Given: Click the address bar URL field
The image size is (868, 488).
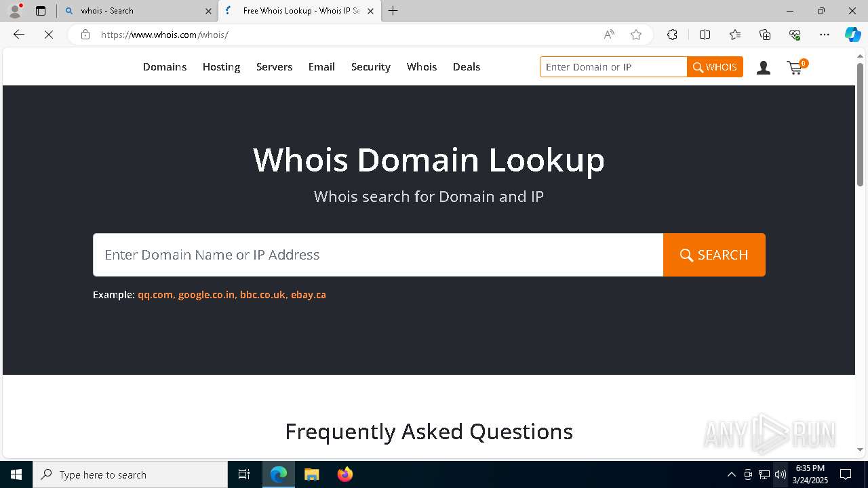Looking at the screenshot, I should point(346,35).
